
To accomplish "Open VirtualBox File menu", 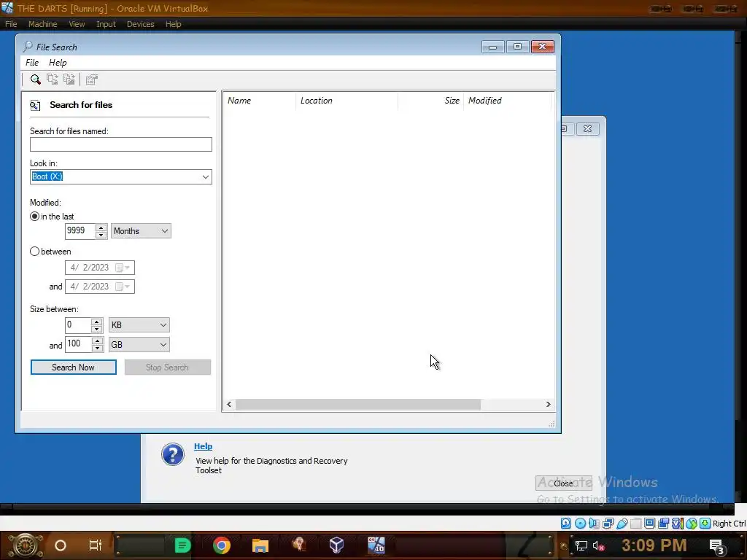I will pos(11,24).
